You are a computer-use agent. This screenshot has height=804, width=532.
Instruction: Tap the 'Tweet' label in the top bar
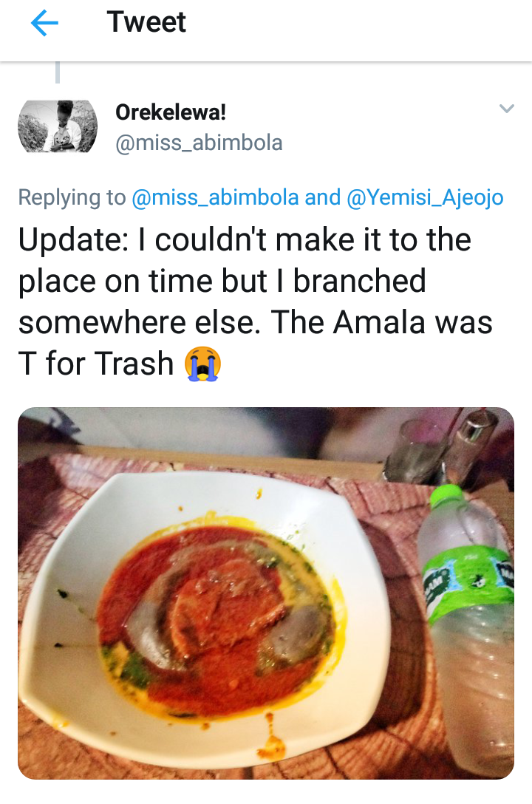tap(146, 22)
